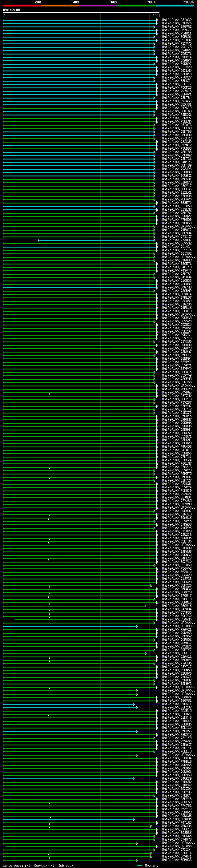The width and height of the screenshot is (197, 868).
Task: Open hit UniRef100_A7QVC7
Action: (177, 77)
